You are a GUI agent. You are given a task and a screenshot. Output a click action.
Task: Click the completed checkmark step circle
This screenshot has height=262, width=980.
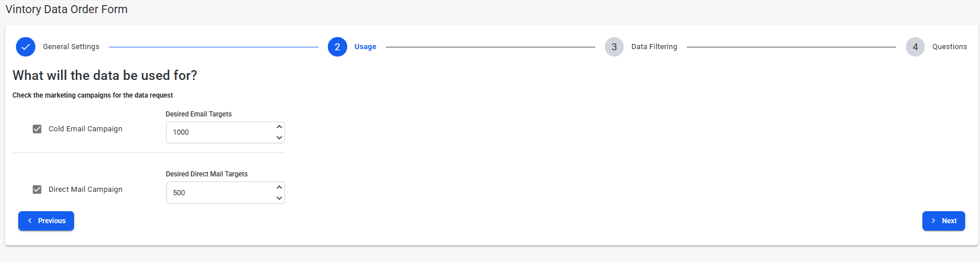click(26, 47)
